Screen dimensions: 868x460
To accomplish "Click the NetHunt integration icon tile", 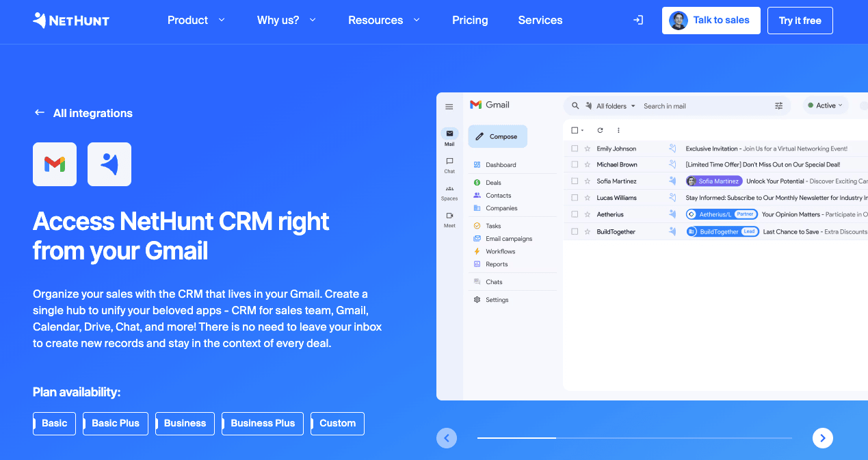I will coord(109,164).
